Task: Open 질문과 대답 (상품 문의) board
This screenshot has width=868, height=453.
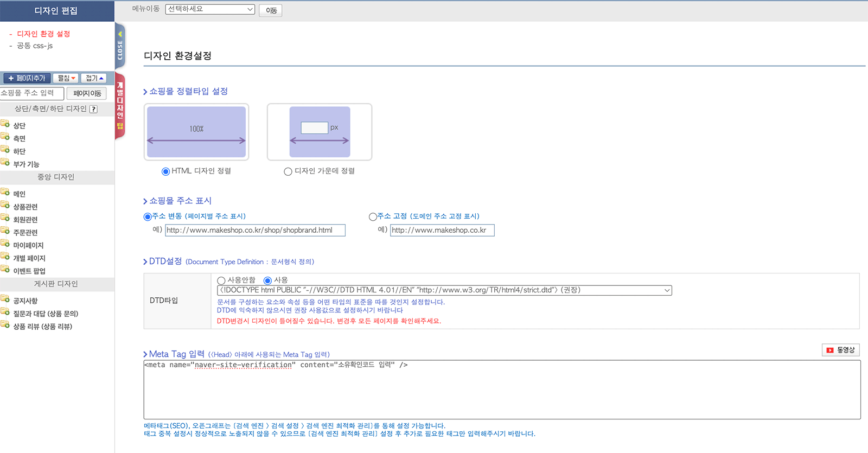Action: tap(46, 314)
